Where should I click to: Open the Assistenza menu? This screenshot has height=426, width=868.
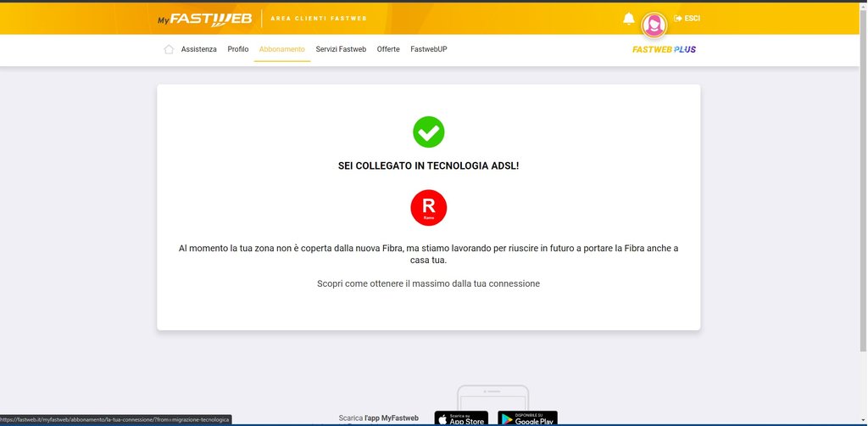[198, 49]
